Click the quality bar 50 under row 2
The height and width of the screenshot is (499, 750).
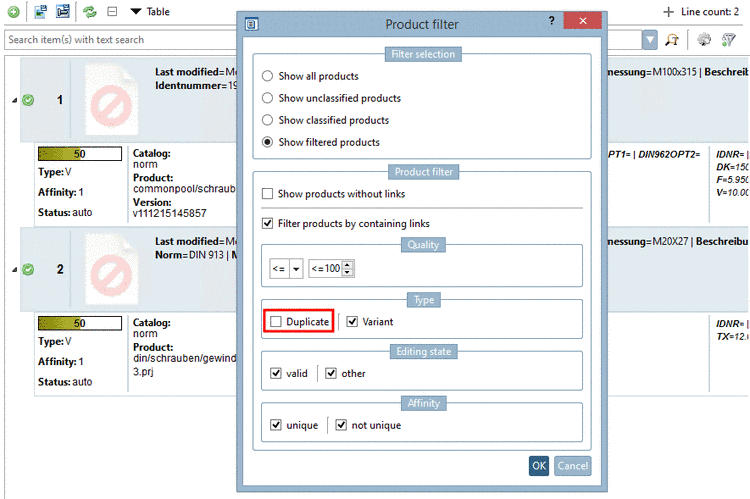[80, 323]
